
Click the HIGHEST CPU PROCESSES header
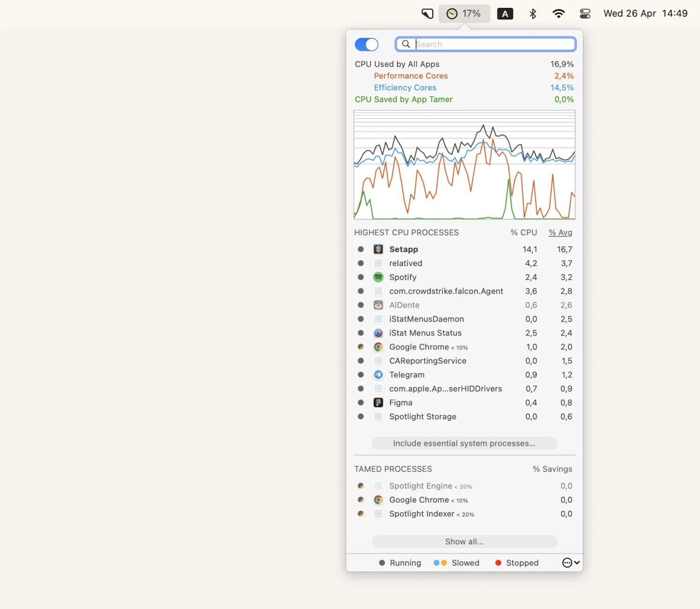tap(406, 233)
